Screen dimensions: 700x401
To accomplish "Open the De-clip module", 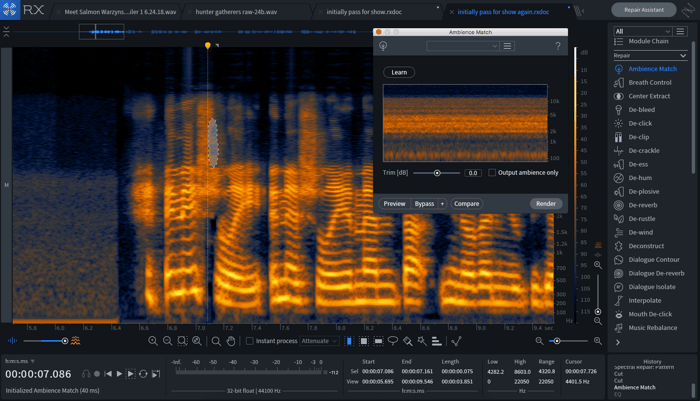I will pyautogui.click(x=639, y=137).
